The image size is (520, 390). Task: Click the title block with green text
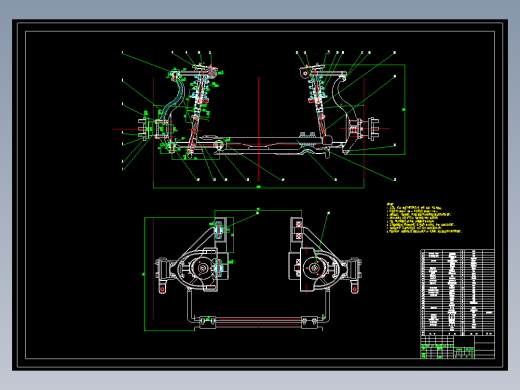click(x=457, y=347)
